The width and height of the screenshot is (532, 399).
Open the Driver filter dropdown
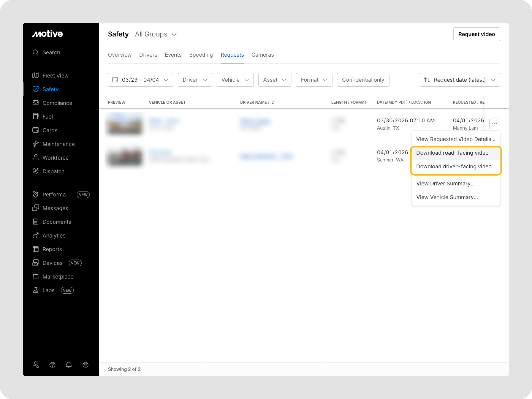[x=195, y=80]
